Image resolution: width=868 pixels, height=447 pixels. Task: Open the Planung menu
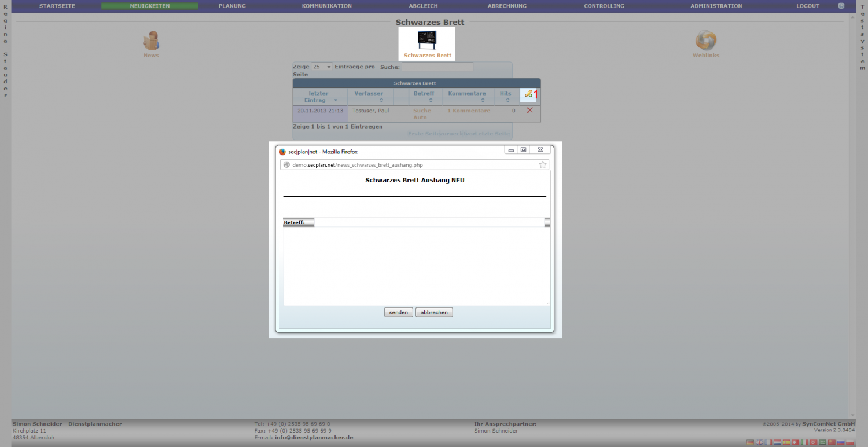coord(232,6)
